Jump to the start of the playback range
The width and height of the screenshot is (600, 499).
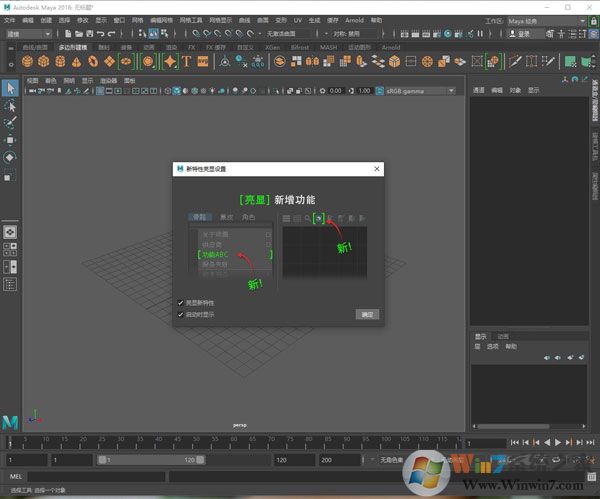[x=515, y=442]
